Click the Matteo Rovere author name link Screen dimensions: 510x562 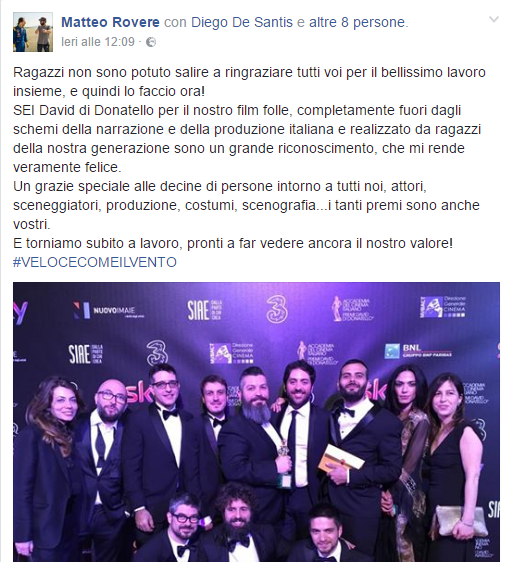coord(110,22)
